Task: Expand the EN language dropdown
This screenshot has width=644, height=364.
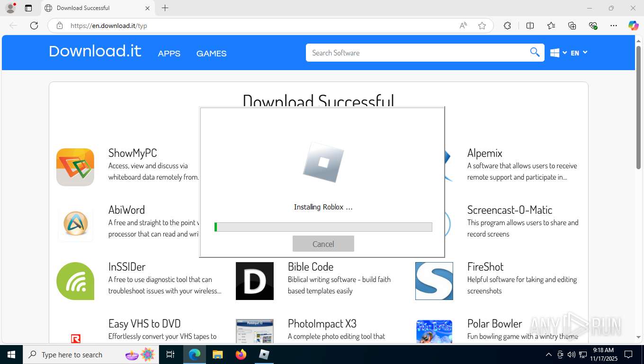Action: 579,53
